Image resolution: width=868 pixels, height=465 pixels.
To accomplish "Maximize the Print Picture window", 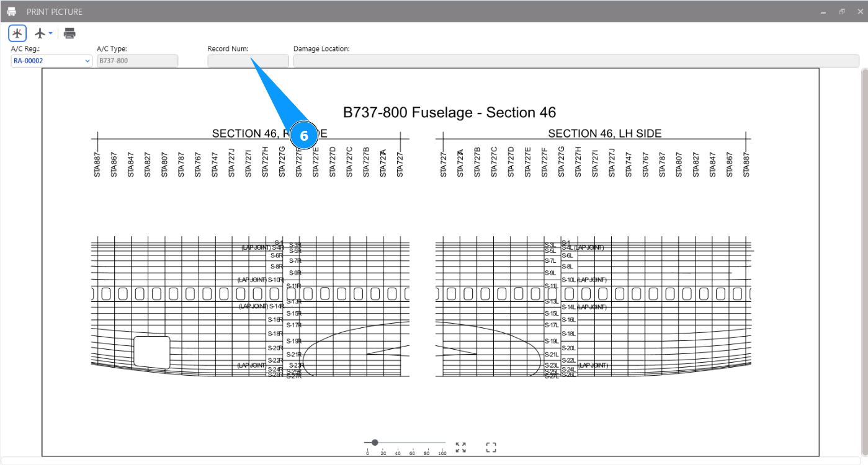I will (x=842, y=12).
